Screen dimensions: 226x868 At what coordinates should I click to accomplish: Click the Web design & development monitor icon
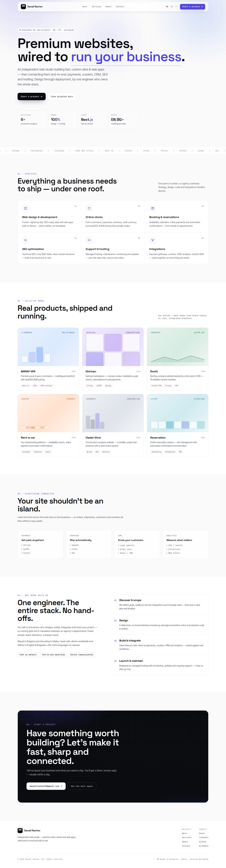tap(25, 208)
